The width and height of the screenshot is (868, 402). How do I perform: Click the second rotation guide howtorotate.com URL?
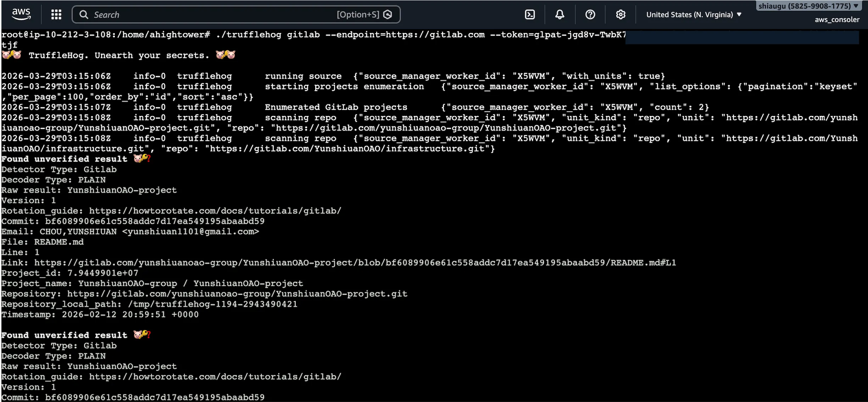pos(215,377)
